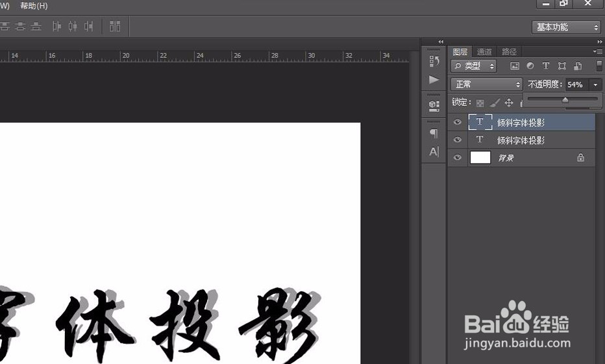The height and width of the screenshot is (364, 605).
Task: Open the Layers panel flyout menu
Action: click(598, 51)
